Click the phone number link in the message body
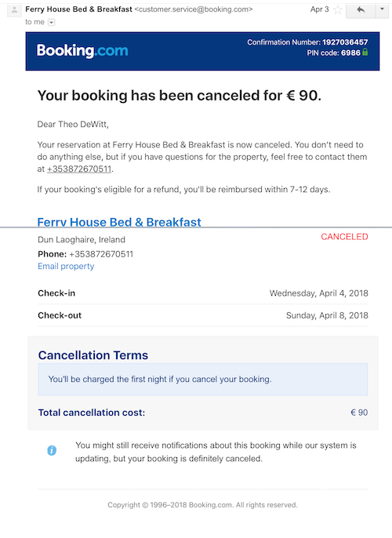Viewport: 392px width, 538px height. [x=79, y=169]
